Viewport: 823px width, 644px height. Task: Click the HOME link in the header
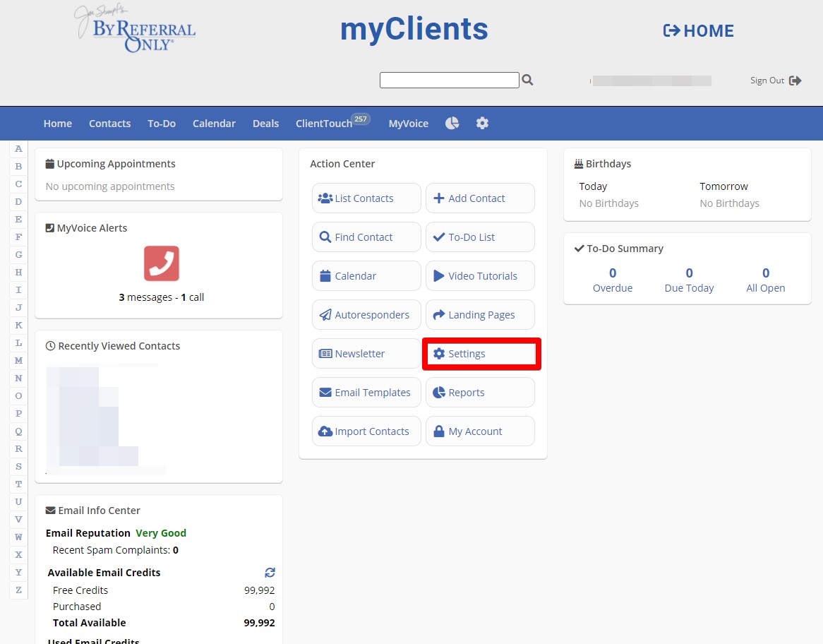(x=699, y=30)
